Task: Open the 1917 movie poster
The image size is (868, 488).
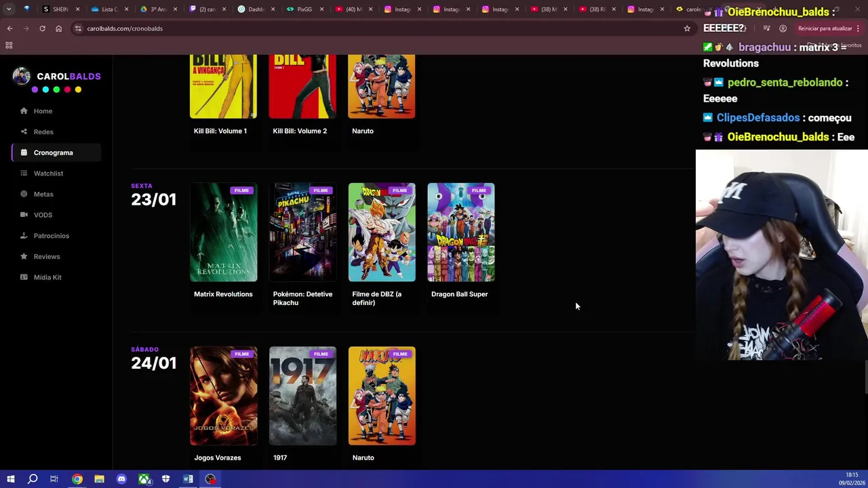Action: [x=302, y=396]
